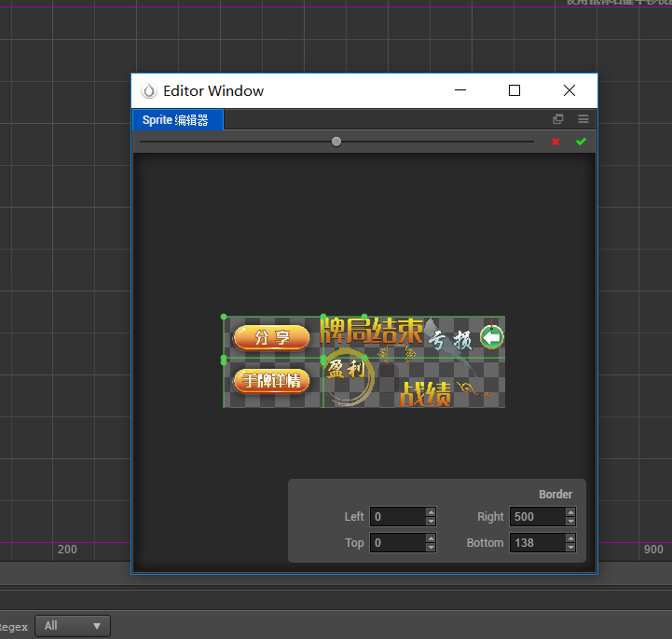The width and height of the screenshot is (672, 639).
Task: Open the Regex "All" dropdown
Action: (x=73, y=626)
